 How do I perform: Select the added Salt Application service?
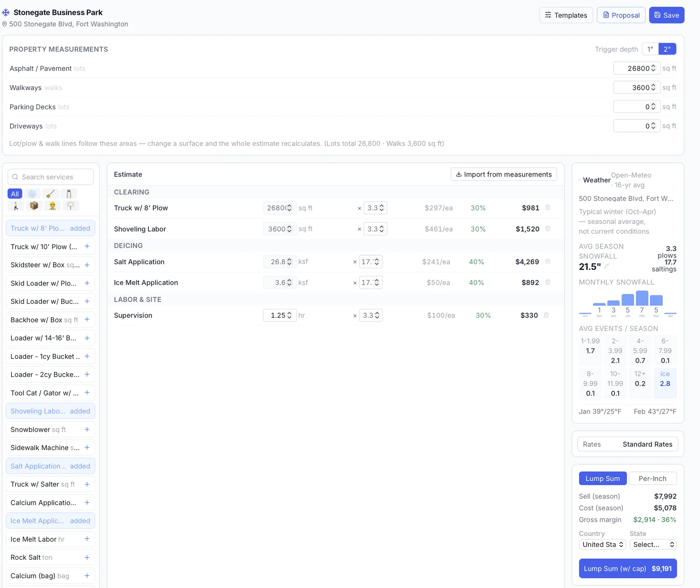click(x=51, y=466)
